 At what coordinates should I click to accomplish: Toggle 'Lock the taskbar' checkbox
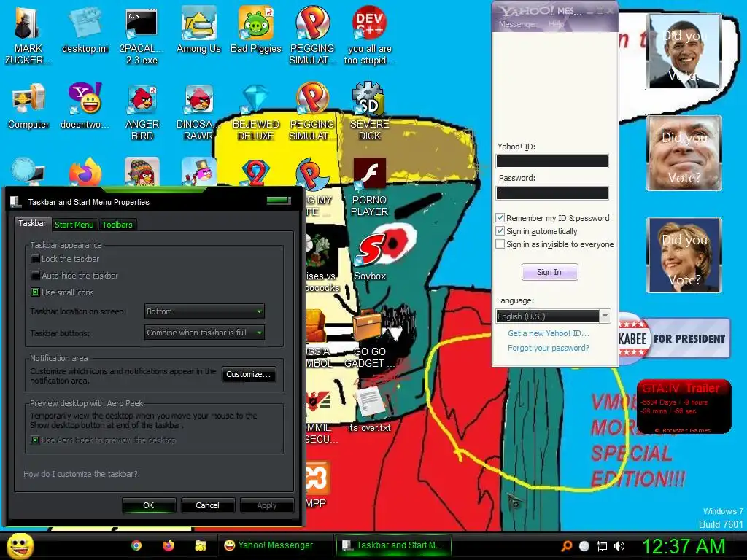pos(35,259)
